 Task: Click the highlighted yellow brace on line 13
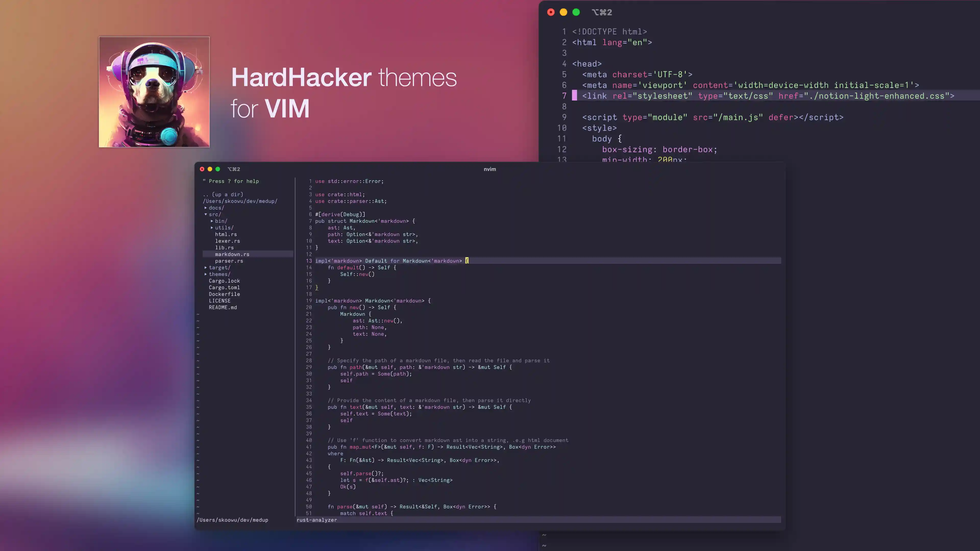pyautogui.click(x=467, y=261)
